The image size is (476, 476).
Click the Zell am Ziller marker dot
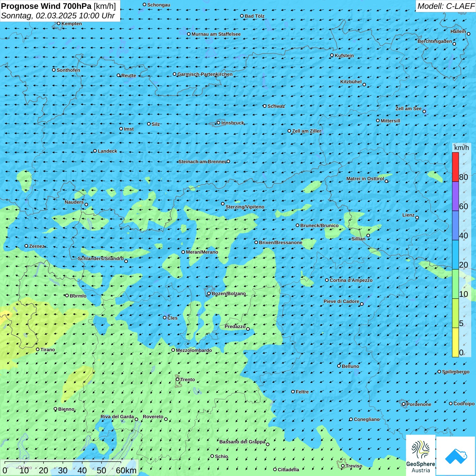[289, 131]
